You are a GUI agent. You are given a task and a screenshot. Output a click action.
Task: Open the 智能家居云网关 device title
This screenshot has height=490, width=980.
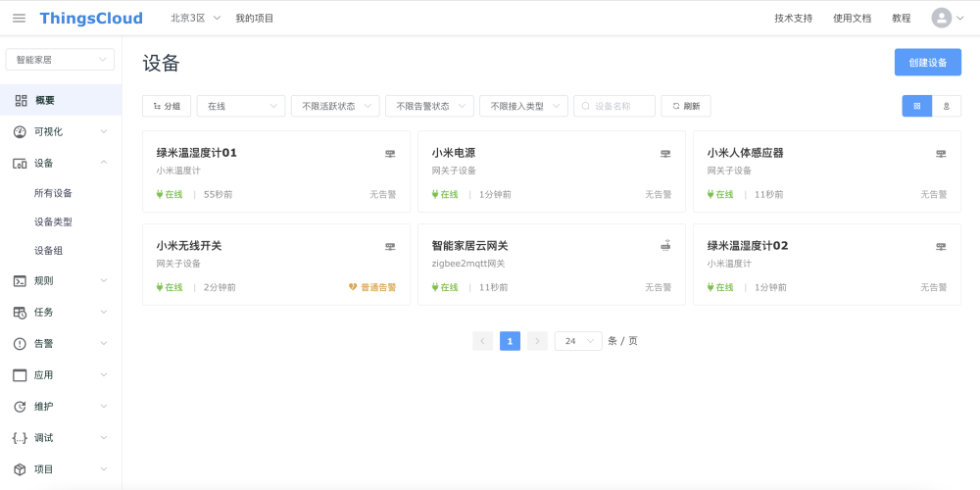pyautogui.click(x=472, y=246)
